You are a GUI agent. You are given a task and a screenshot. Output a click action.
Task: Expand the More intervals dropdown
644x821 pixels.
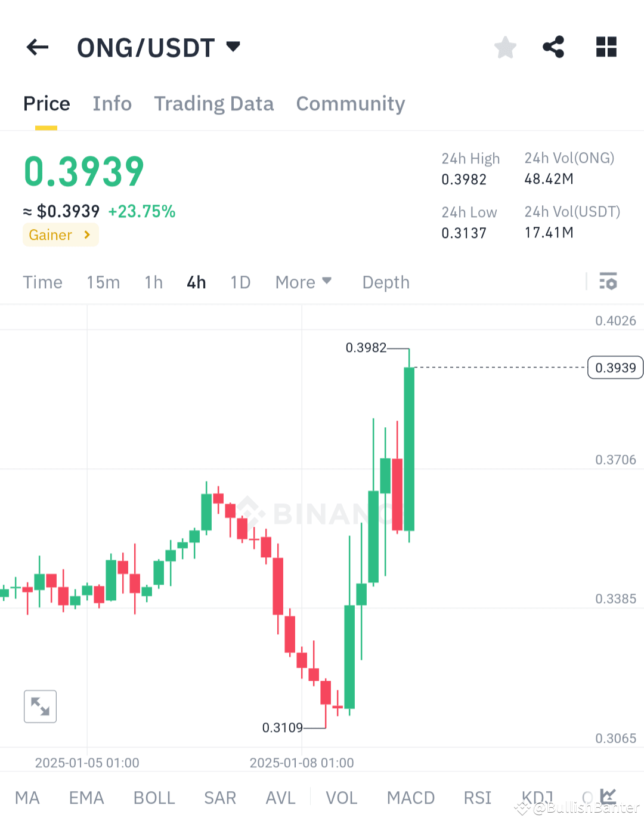click(304, 282)
